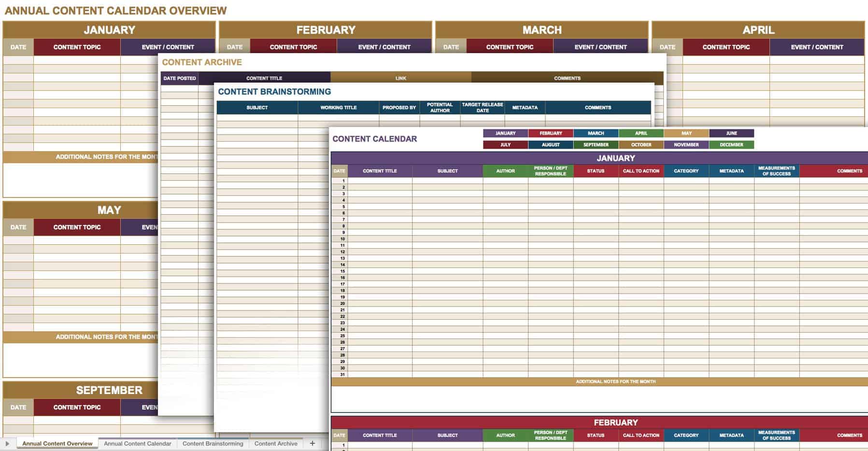Select the Content Brainstorming sheet tab

coord(213,443)
